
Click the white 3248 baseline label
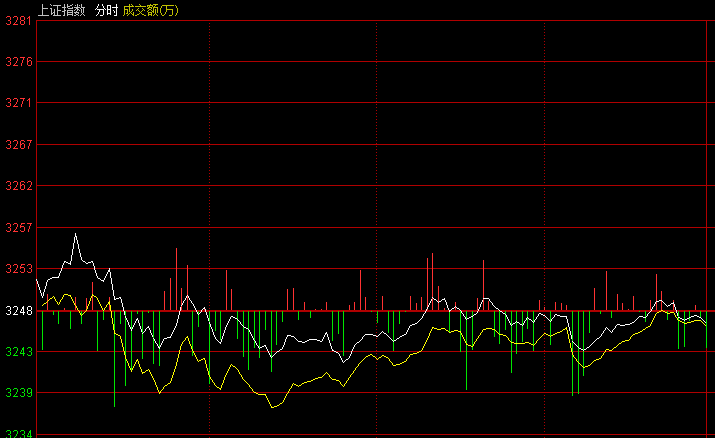coord(19,311)
